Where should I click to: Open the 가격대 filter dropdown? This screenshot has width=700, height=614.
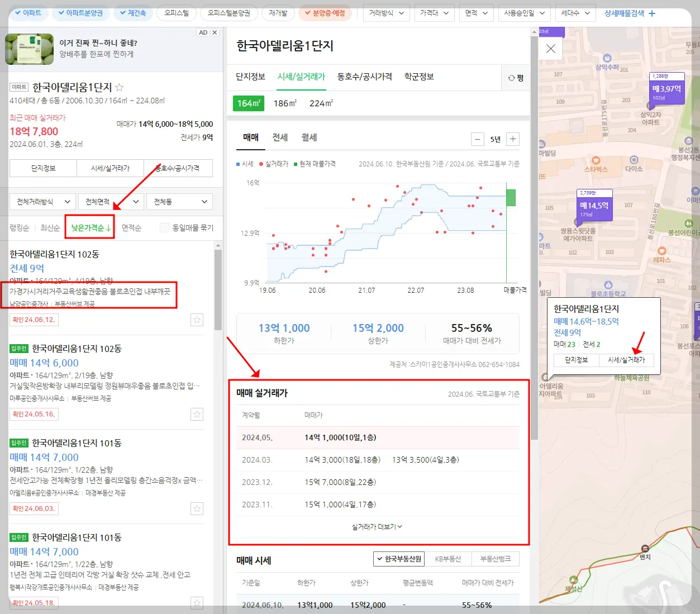pos(434,12)
